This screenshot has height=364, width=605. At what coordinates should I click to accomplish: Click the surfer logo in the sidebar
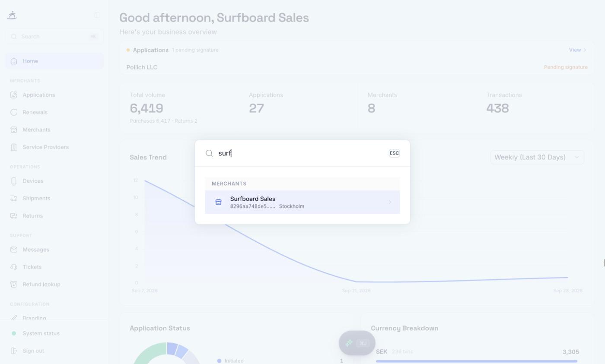click(12, 15)
